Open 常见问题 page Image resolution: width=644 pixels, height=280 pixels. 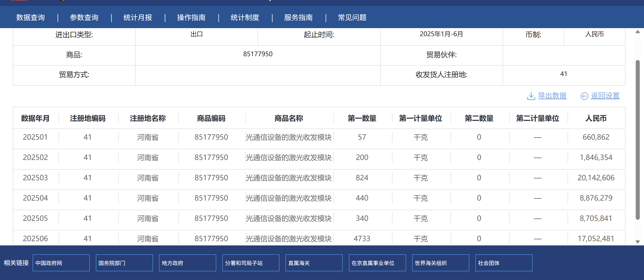tap(352, 17)
